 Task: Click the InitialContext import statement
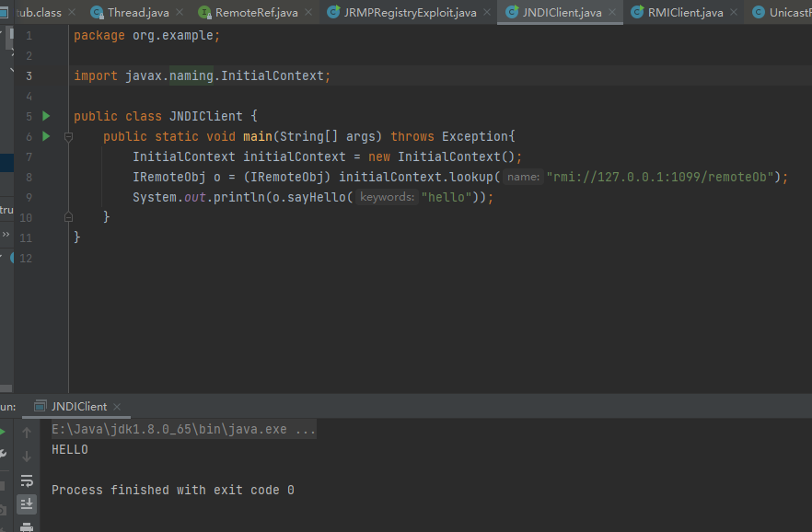(202, 75)
